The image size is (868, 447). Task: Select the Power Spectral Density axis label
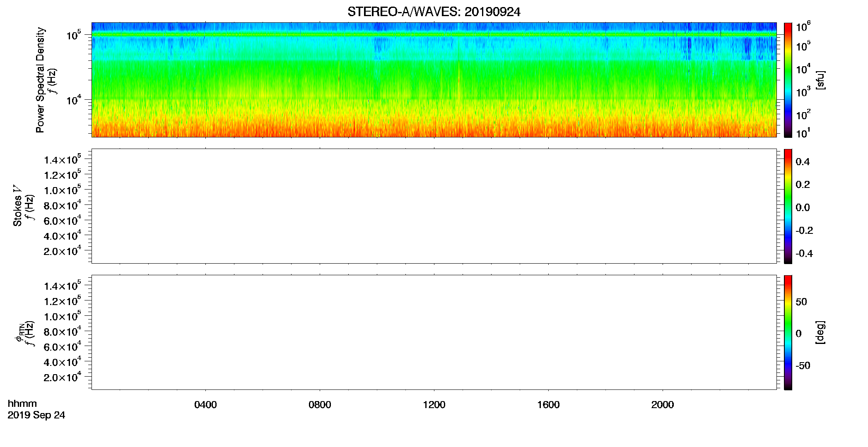pos(40,80)
